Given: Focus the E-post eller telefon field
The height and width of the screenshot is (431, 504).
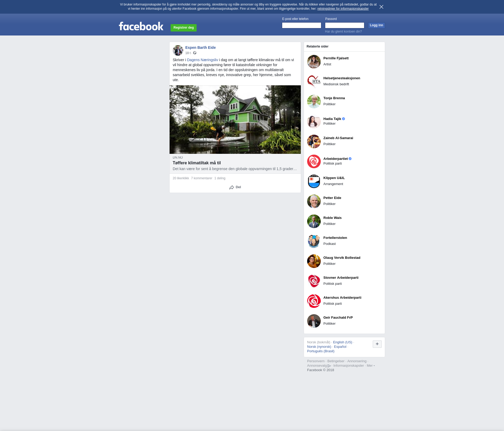Looking at the screenshot, I should click(x=302, y=25).
